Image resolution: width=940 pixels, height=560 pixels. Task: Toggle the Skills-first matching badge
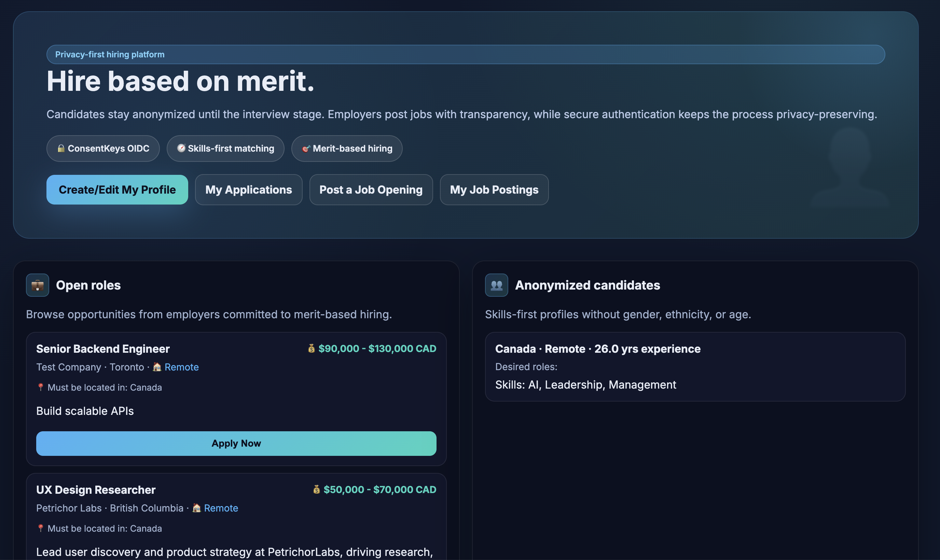(225, 148)
